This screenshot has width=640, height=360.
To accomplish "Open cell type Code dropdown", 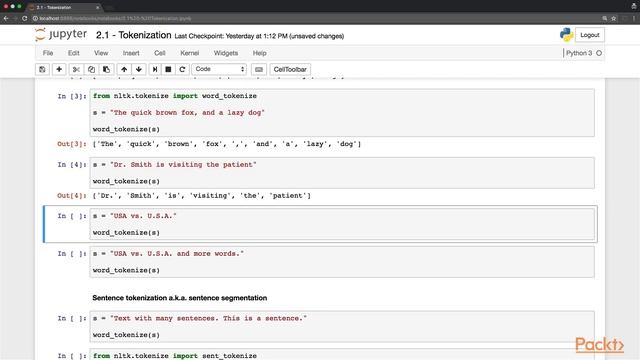I will tap(220, 69).
